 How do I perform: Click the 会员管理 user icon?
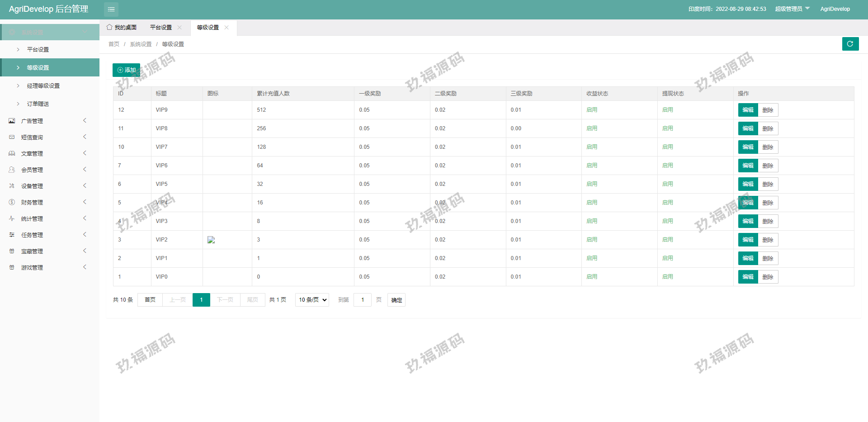12,170
